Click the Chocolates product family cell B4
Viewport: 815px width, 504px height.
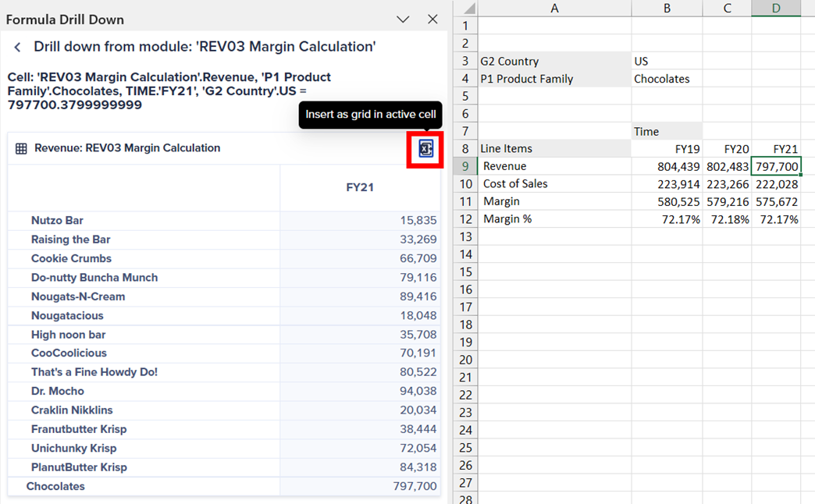pos(666,79)
